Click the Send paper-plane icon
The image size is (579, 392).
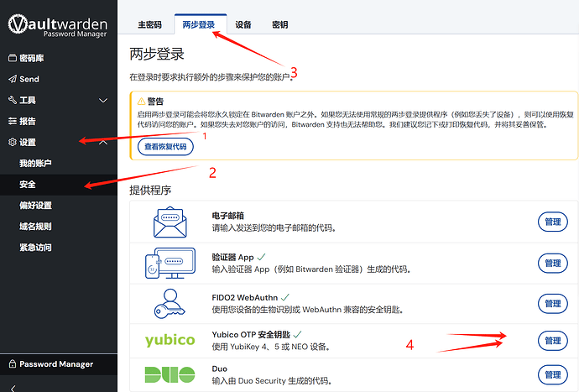click(13, 79)
